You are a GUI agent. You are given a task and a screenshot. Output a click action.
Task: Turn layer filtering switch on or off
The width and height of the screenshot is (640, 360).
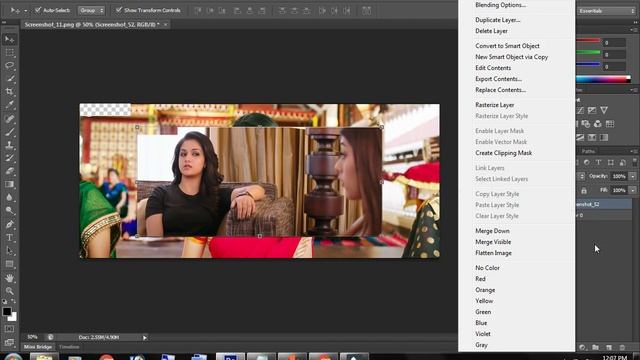635,162
